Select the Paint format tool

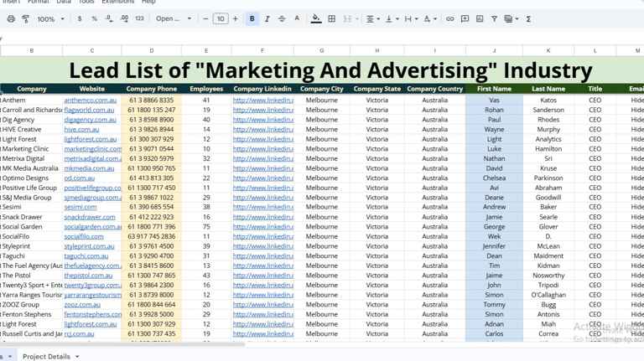coord(26,18)
